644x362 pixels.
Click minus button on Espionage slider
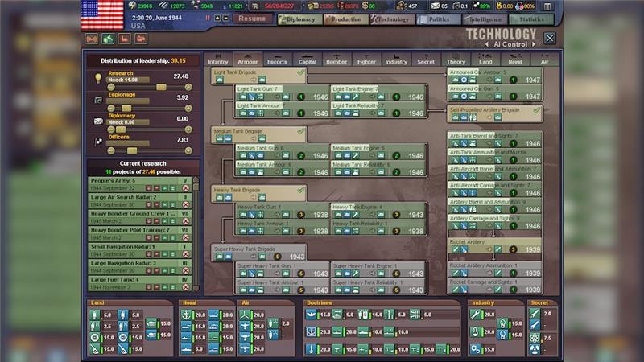point(111,109)
